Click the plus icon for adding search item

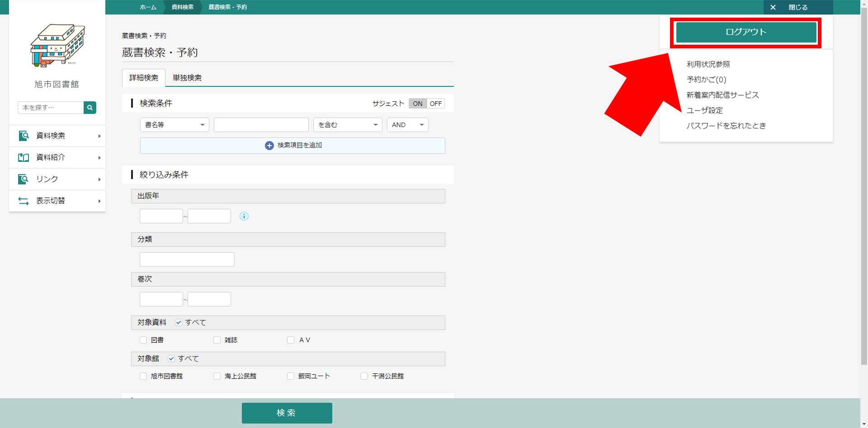(x=269, y=146)
